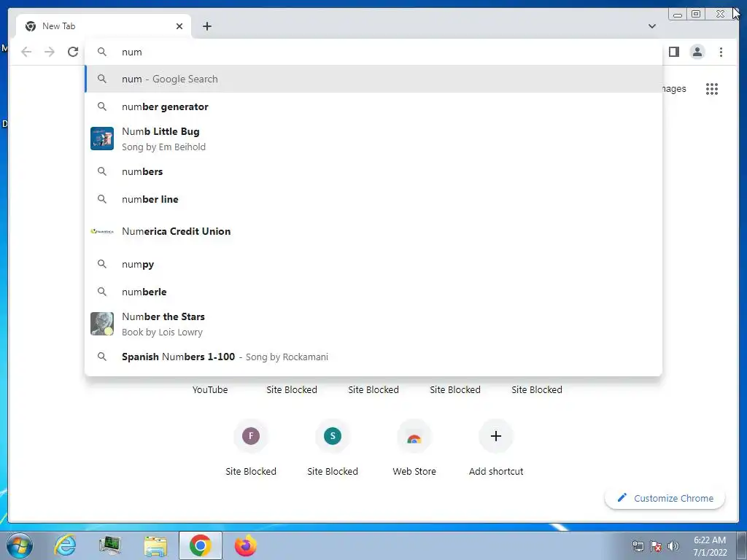The image size is (747, 560).
Task: Expand the tab search chevron
Action: (x=652, y=26)
